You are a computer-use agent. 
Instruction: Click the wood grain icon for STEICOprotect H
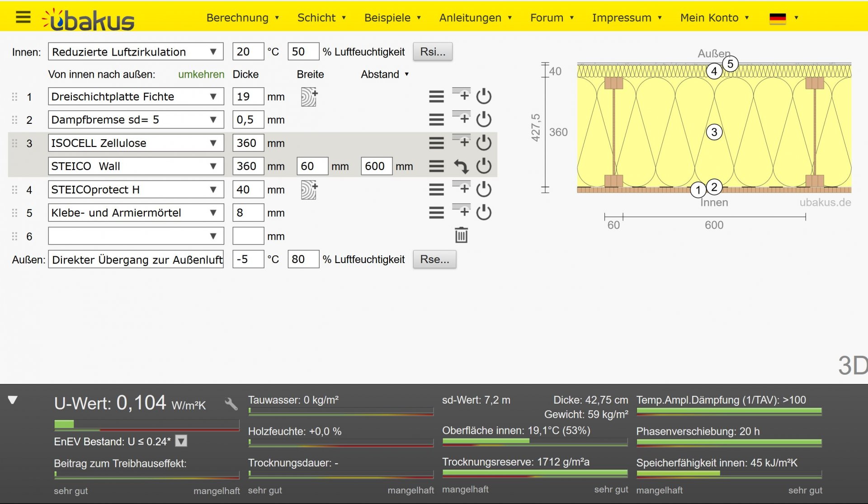click(x=309, y=190)
